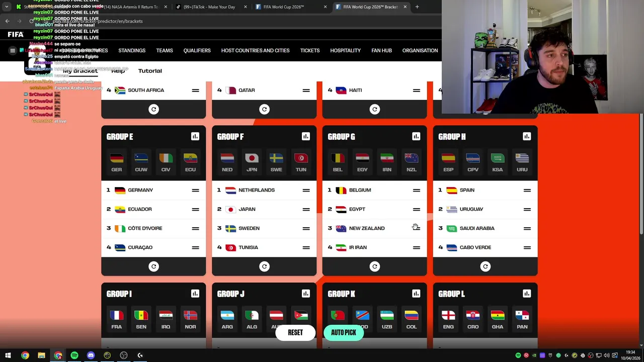Open Group H statistics chart icon
This screenshot has width=644, height=362.
(x=527, y=136)
